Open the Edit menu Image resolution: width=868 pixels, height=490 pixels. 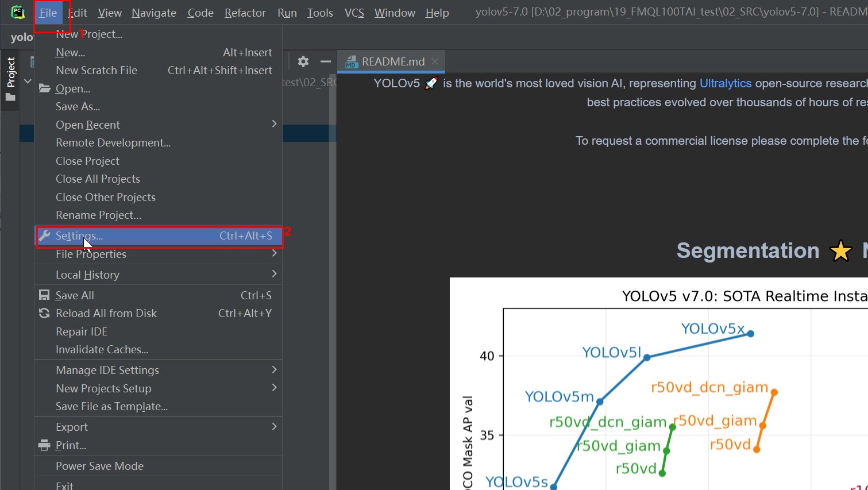(x=78, y=13)
